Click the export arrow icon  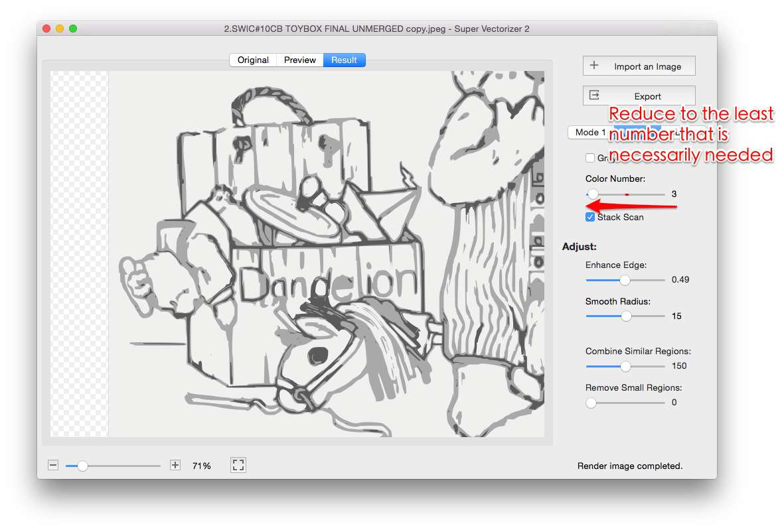tap(594, 96)
